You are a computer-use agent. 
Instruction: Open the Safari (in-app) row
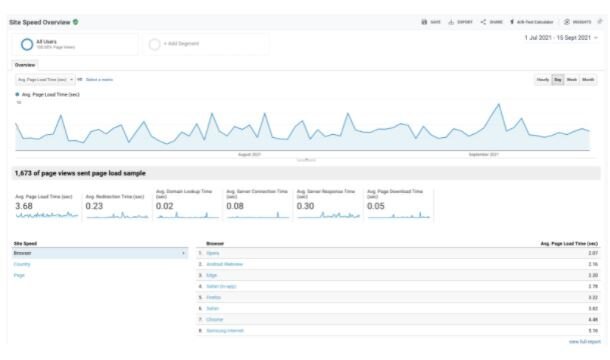398,286
